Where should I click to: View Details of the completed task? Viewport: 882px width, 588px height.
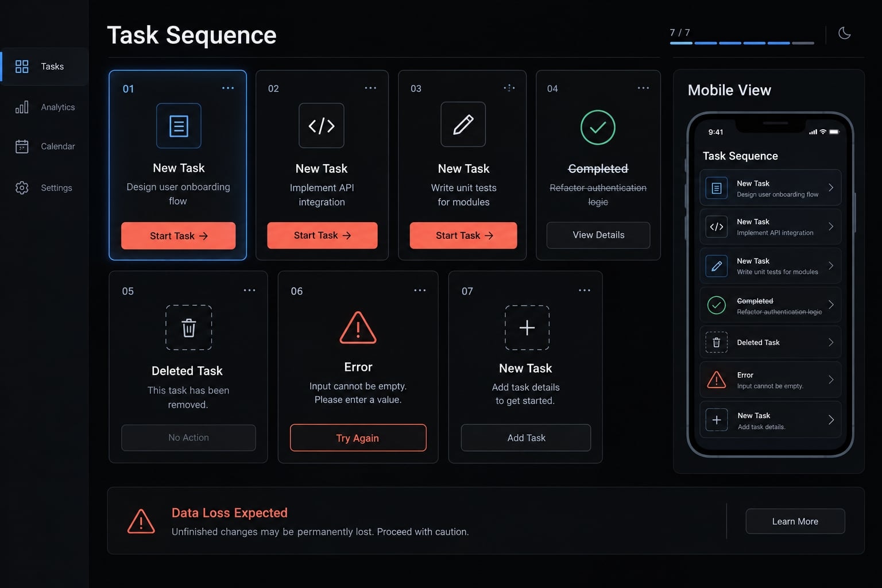598,235
